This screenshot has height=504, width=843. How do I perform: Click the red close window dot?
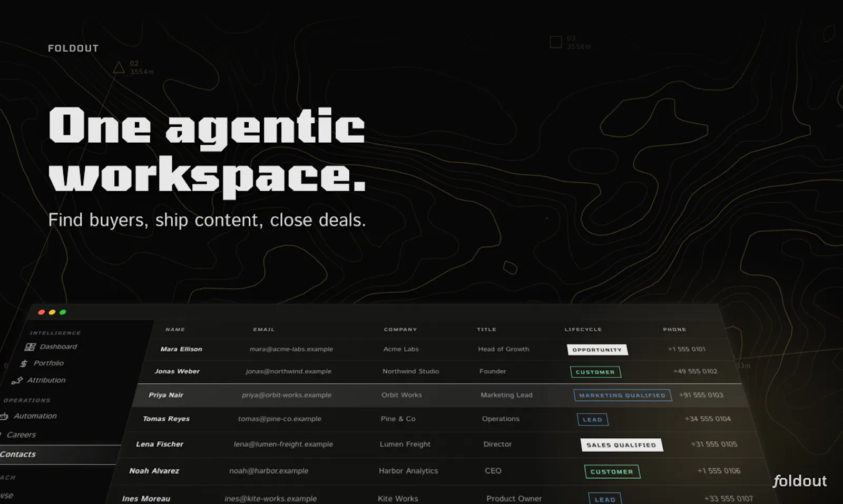click(41, 312)
